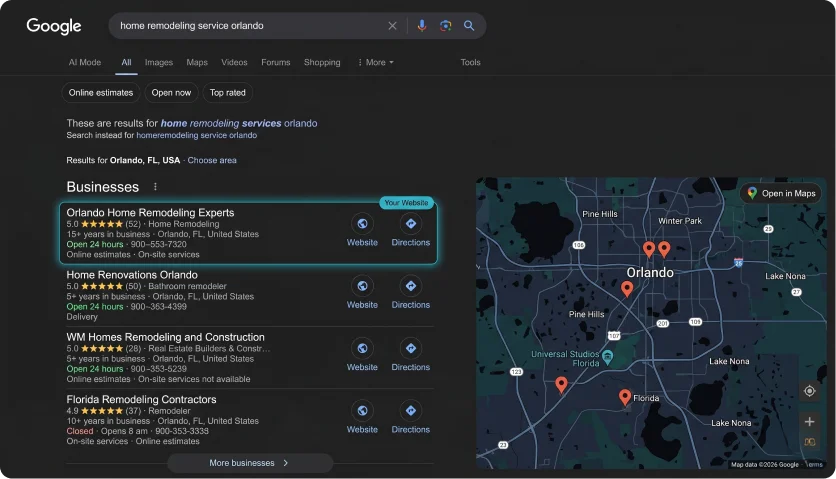Image resolution: width=836 pixels, height=479 pixels.
Task: Select the map pin next to the Florida label
Action: coord(625,397)
